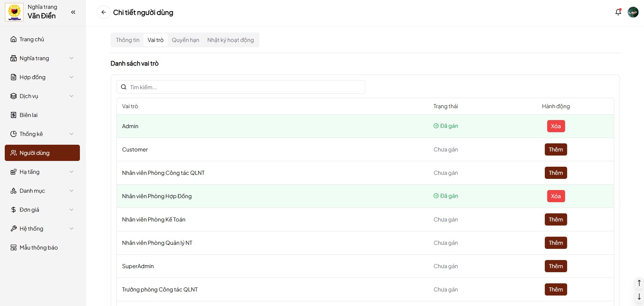Open Mẫu thông báo templates page
644x306 pixels.
(39, 248)
